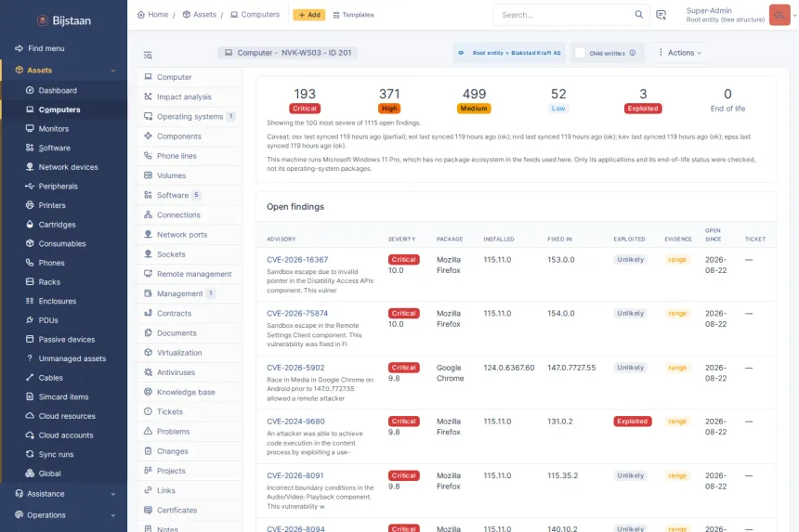The width and height of the screenshot is (799, 532).
Task: Click Root entity > Blakstad Kraft AS link
Action: [x=517, y=53]
